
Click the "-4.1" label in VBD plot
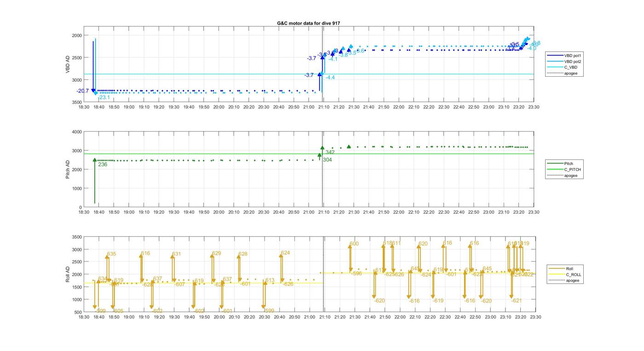tap(333, 59)
